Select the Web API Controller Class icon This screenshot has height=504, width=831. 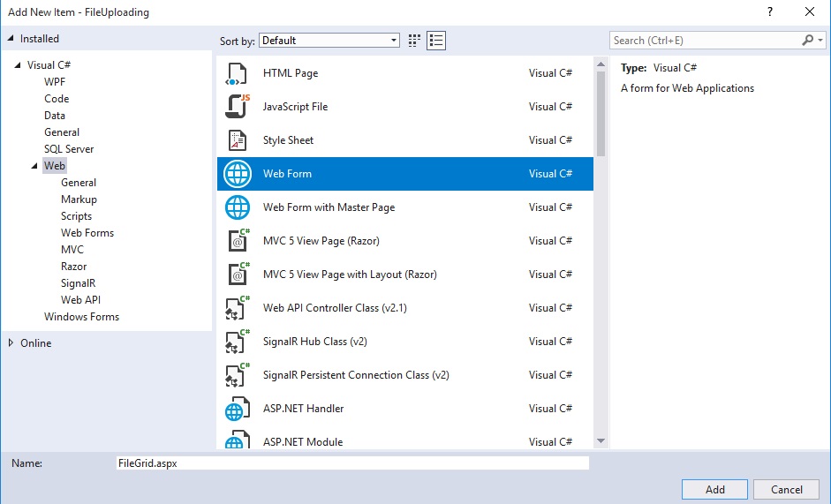[237, 308]
